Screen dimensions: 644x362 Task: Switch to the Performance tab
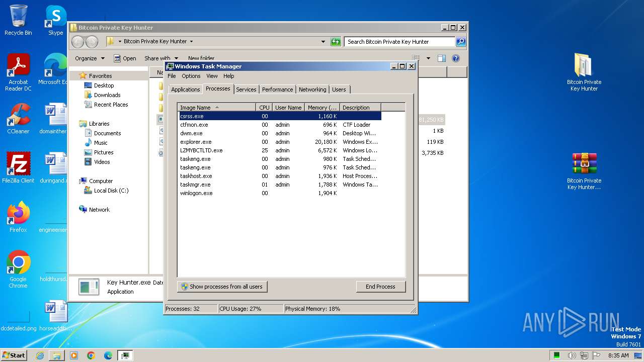(277, 89)
